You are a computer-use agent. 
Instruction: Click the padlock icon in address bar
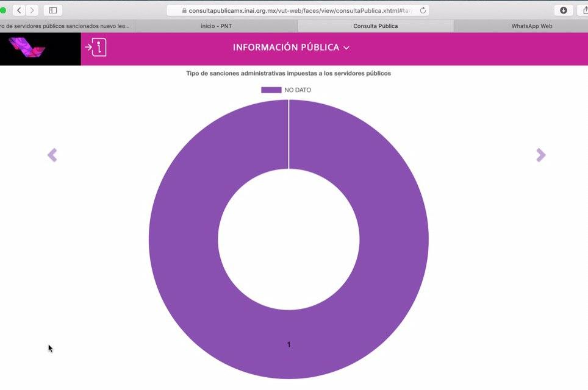pyautogui.click(x=184, y=11)
